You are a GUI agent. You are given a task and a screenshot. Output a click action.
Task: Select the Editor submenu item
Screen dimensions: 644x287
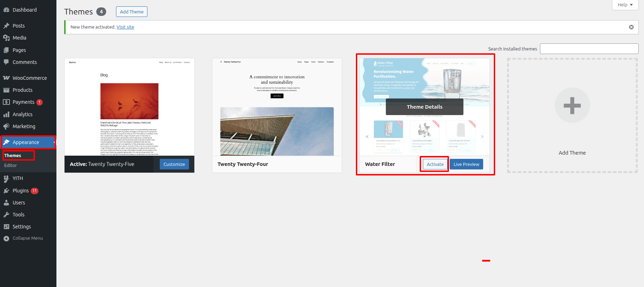pyautogui.click(x=11, y=166)
